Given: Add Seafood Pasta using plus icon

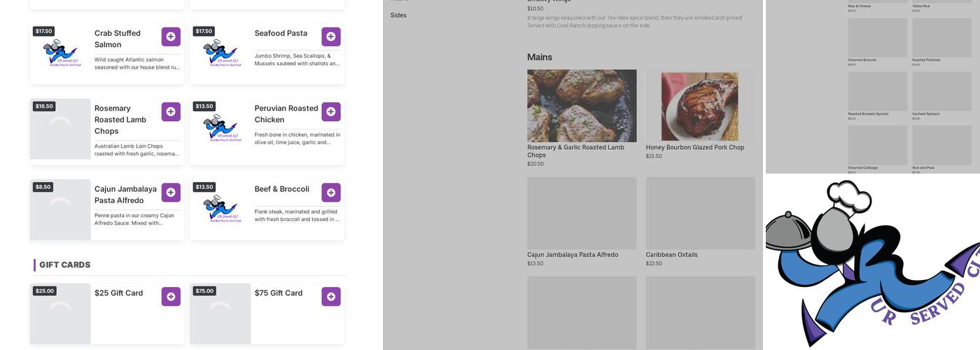Looking at the screenshot, I should point(331,37).
